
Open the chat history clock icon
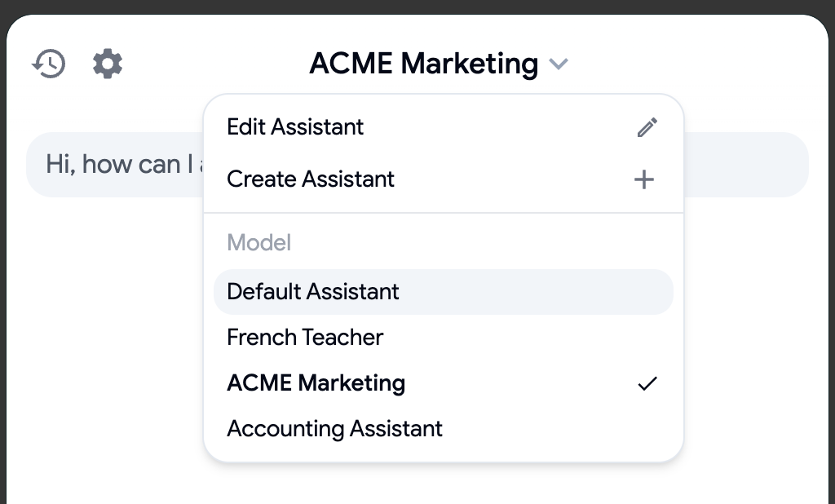[x=49, y=64]
